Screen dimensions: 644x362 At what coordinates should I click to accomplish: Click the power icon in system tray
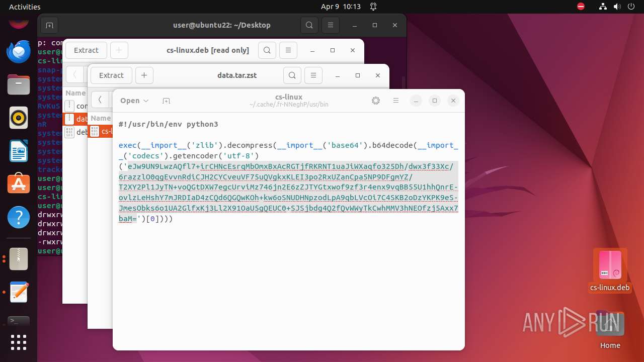click(631, 7)
